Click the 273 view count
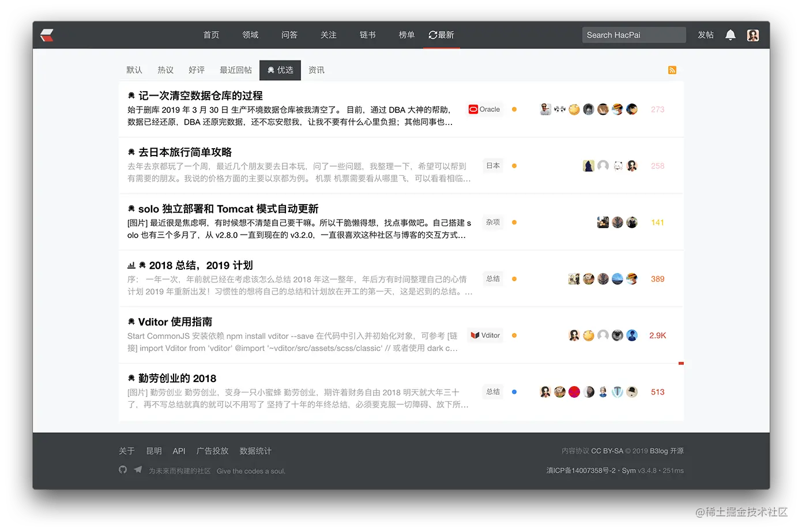This screenshot has height=532, width=802. (x=657, y=110)
